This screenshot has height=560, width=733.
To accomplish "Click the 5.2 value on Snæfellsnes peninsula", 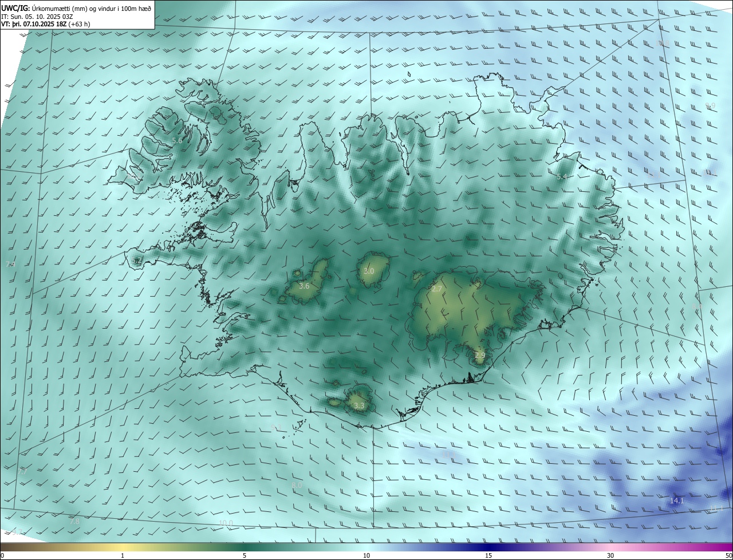I will (137, 261).
